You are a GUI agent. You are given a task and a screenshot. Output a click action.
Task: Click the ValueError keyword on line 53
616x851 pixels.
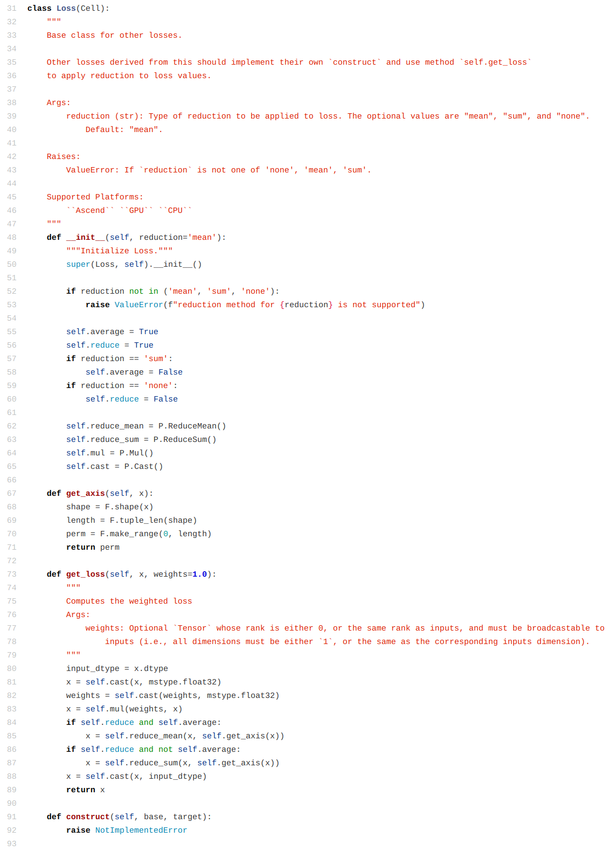(139, 305)
